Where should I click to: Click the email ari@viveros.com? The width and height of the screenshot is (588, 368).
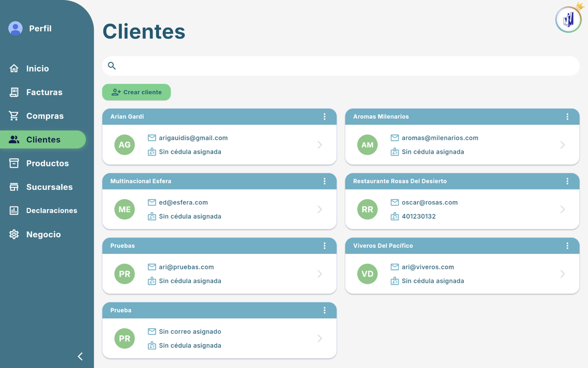(428, 267)
